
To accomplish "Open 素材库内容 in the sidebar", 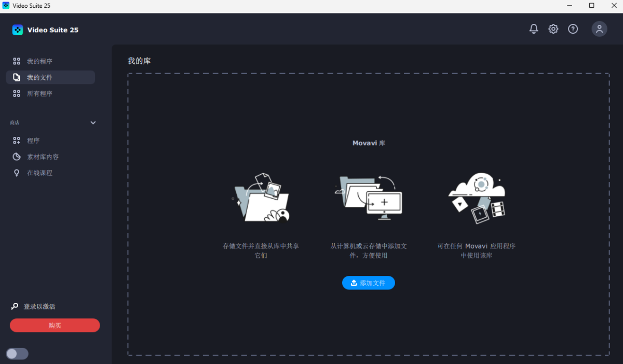I will pyautogui.click(x=43, y=157).
